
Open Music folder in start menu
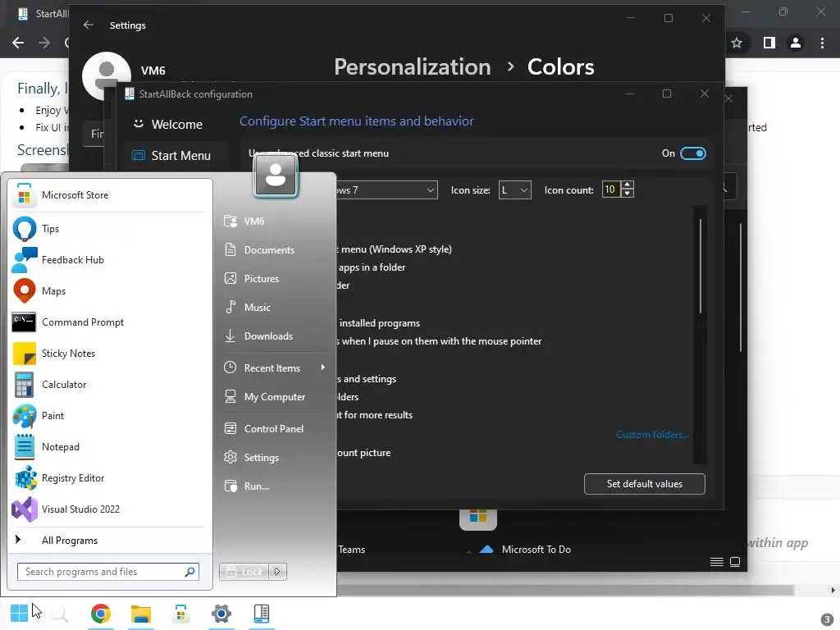click(274, 308)
